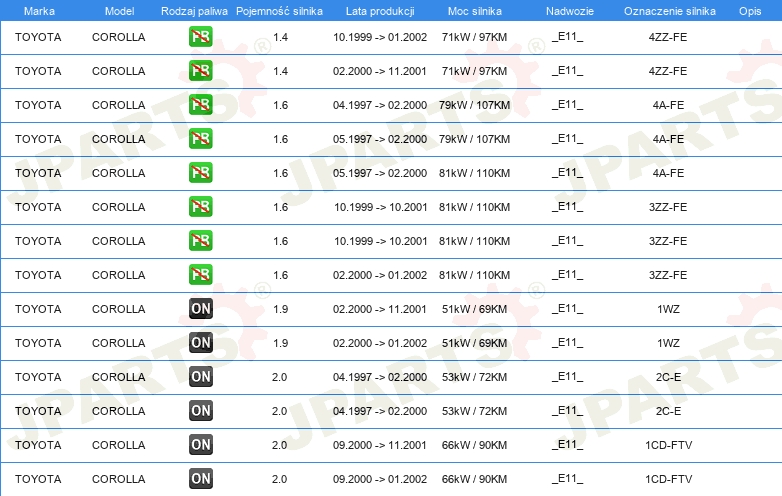Click the Opis column header
This screenshot has height=496, width=782.
[749, 10]
